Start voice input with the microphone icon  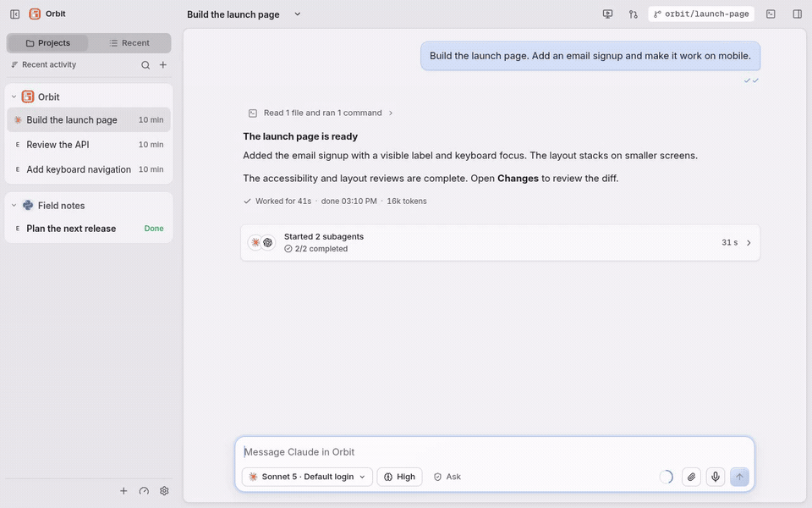(716, 477)
